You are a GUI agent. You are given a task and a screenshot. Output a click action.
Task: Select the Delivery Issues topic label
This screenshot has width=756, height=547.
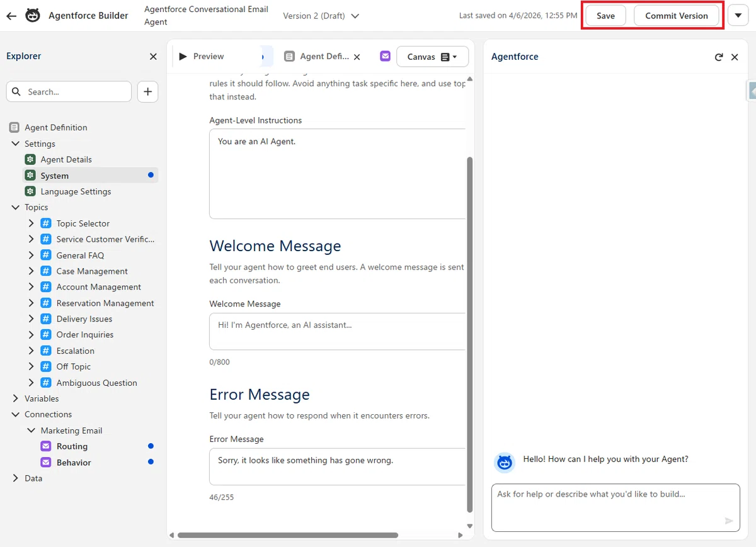click(84, 319)
